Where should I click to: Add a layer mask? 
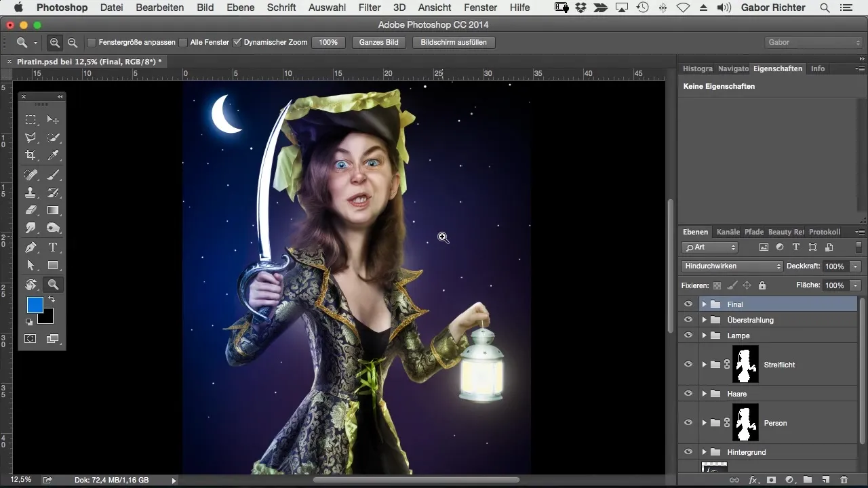pyautogui.click(x=771, y=480)
